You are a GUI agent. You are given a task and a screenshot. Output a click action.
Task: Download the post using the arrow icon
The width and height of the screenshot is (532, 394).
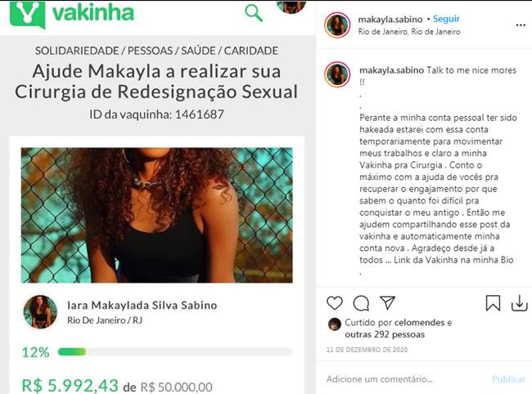[x=520, y=303]
